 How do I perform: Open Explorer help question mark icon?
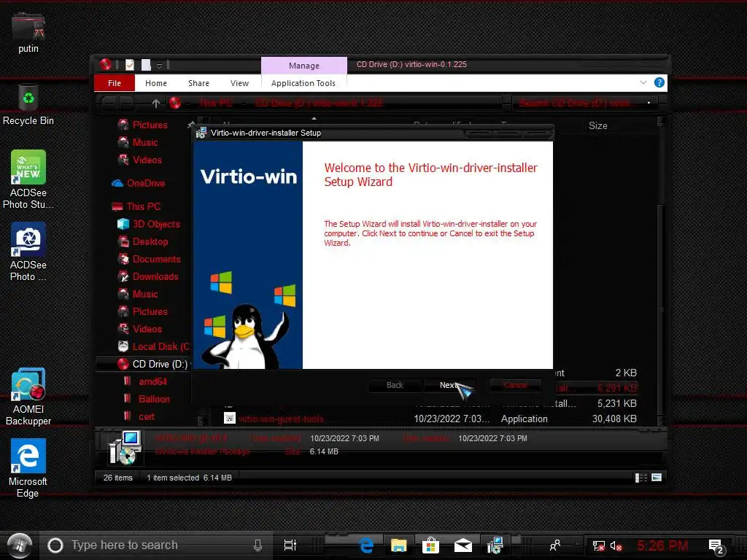[x=659, y=82]
